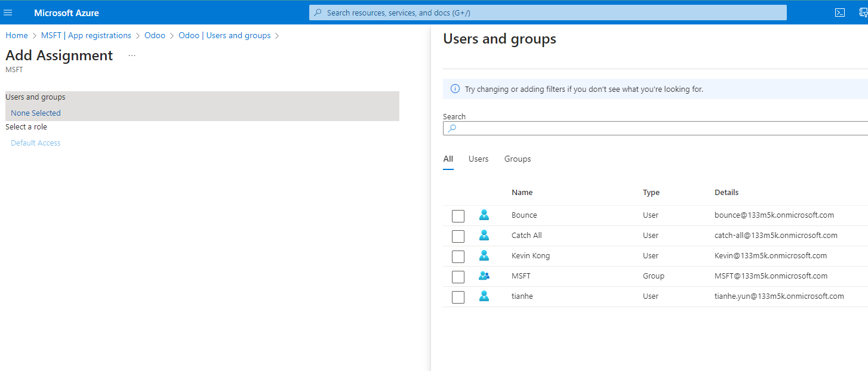Click the Microsoft Azure title
The height and width of the screenshot is (371, 868).
click(x=67, y=13)
